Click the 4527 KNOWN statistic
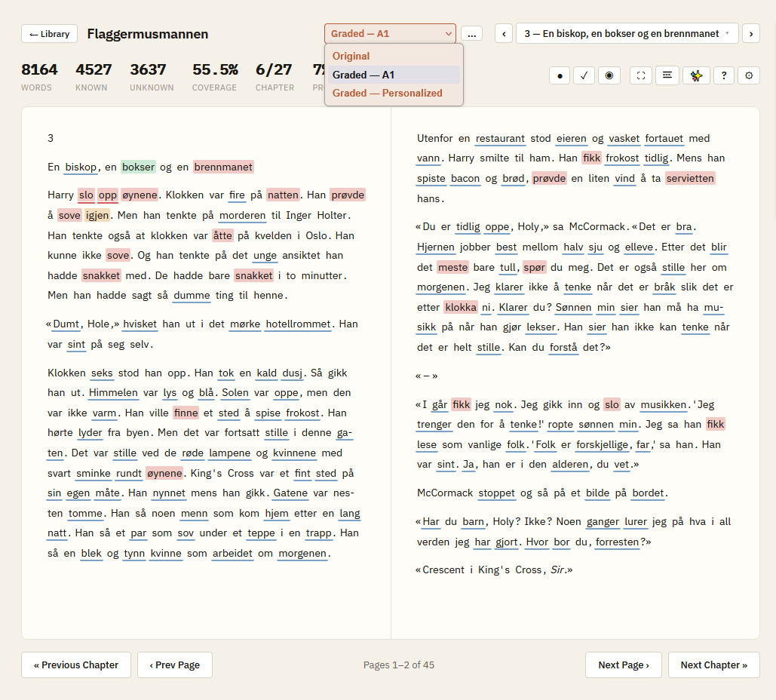Viewport: 776px width, 700px height. [94, 77]
